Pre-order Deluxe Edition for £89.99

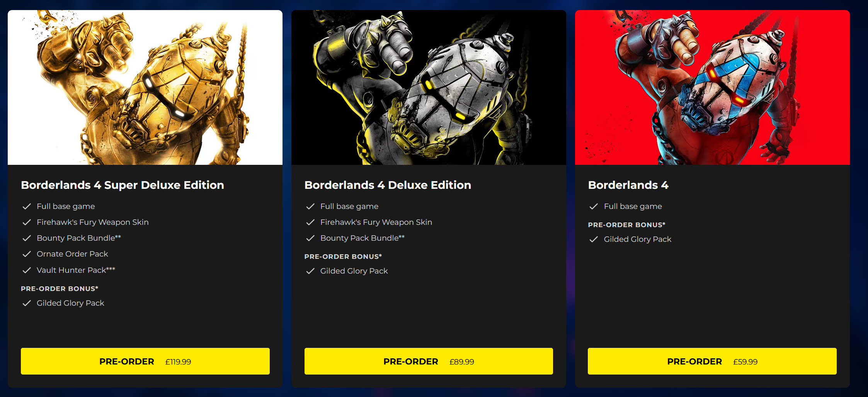pos(429,361)
